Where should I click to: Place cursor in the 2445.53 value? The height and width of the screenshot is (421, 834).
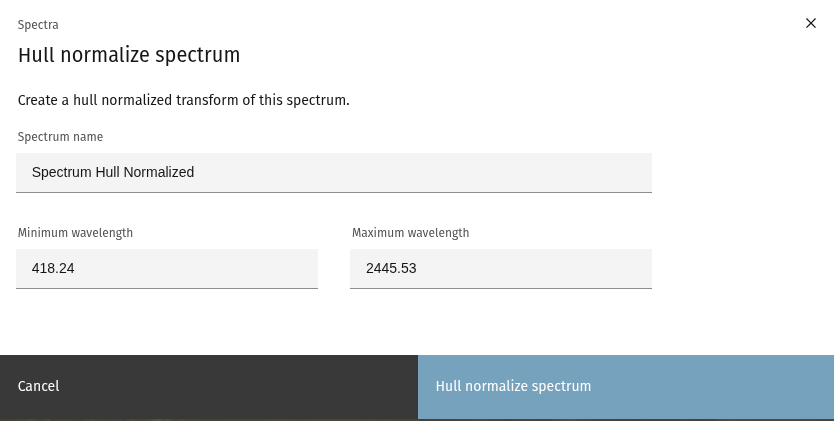click(389, 268)
